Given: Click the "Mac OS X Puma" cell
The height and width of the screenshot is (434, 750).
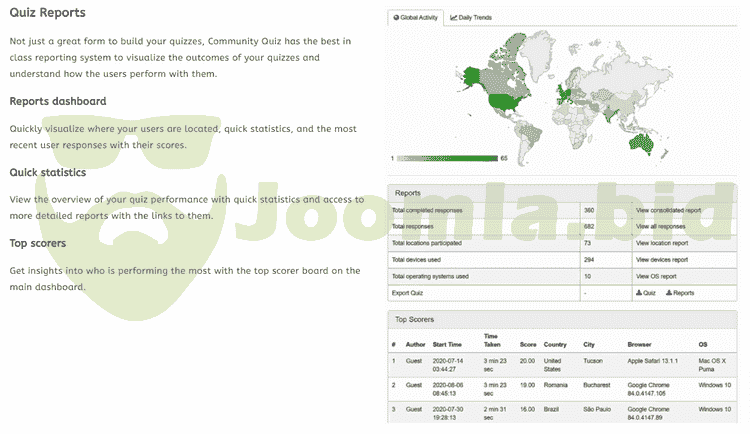Looking at the screenshot, I should click(x=712, y=365).
